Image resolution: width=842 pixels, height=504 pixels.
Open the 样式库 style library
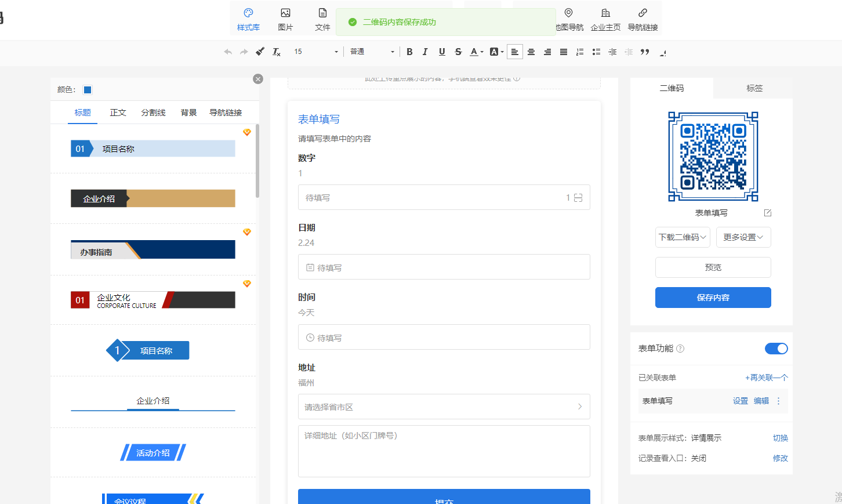coord(248,20)
